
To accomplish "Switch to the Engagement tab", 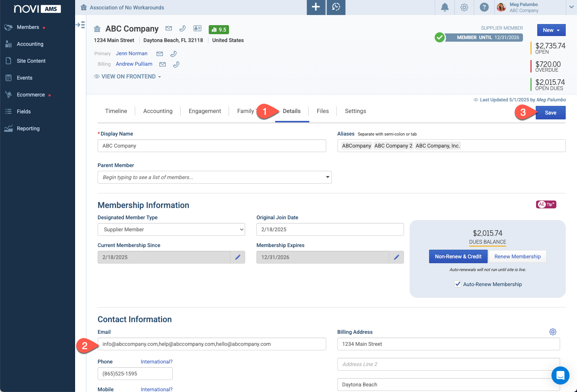I will 205,111.
